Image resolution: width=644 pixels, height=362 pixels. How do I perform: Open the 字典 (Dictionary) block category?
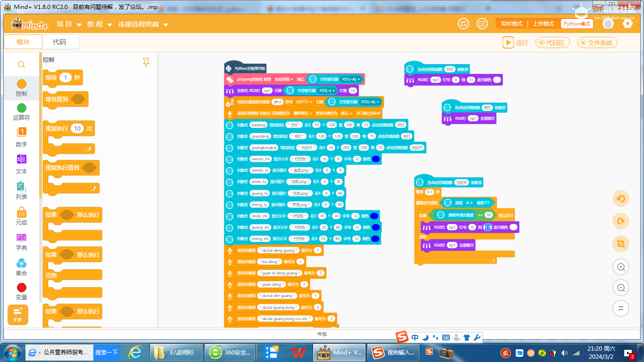[x=21, y=241]
